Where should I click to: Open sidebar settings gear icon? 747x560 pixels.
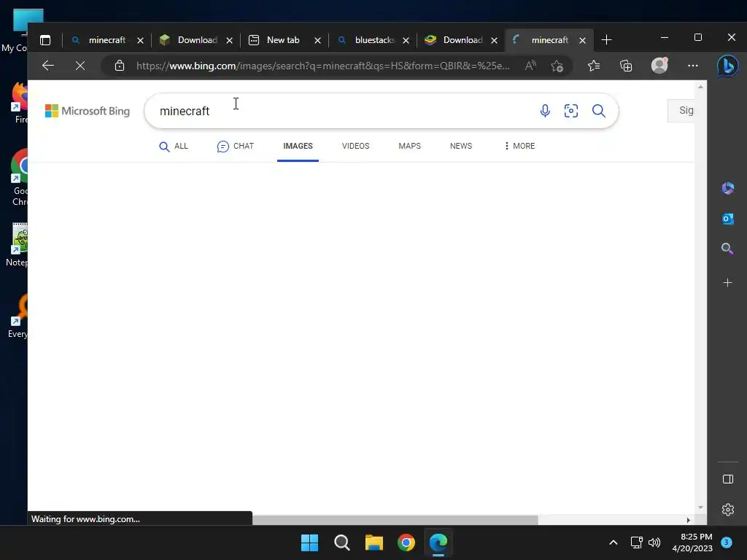click(x=727, y=510)
